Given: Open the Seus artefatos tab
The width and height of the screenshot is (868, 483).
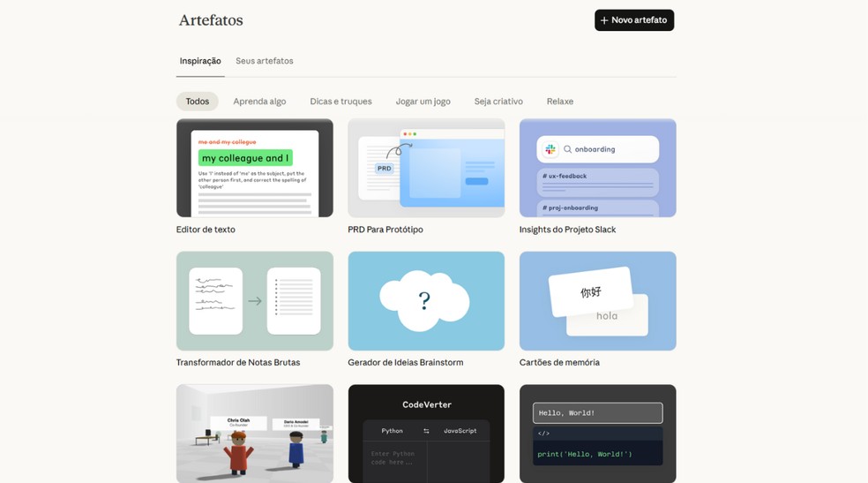Looking at the screenshot, I should [x=265, y=61].
